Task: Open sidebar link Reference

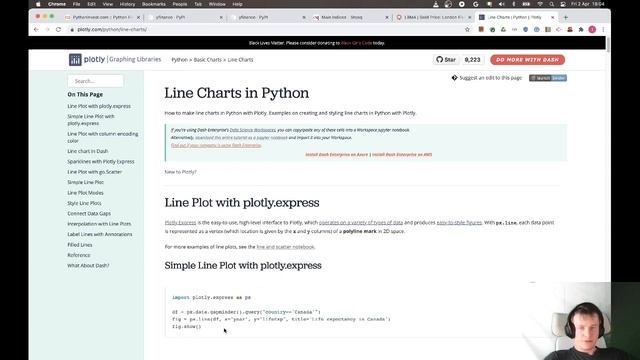Action: 79,255
